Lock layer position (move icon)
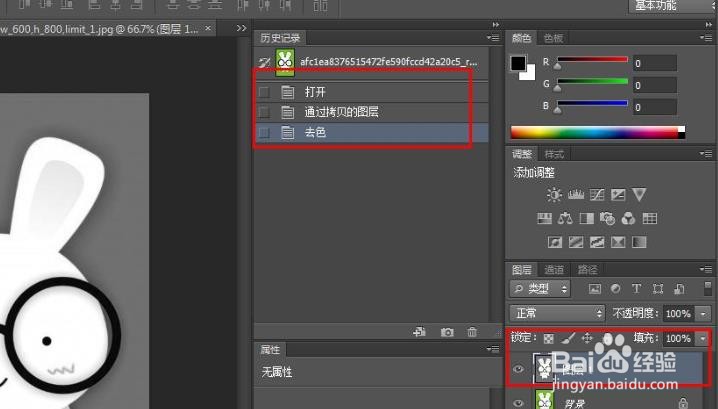 point(587,339)
